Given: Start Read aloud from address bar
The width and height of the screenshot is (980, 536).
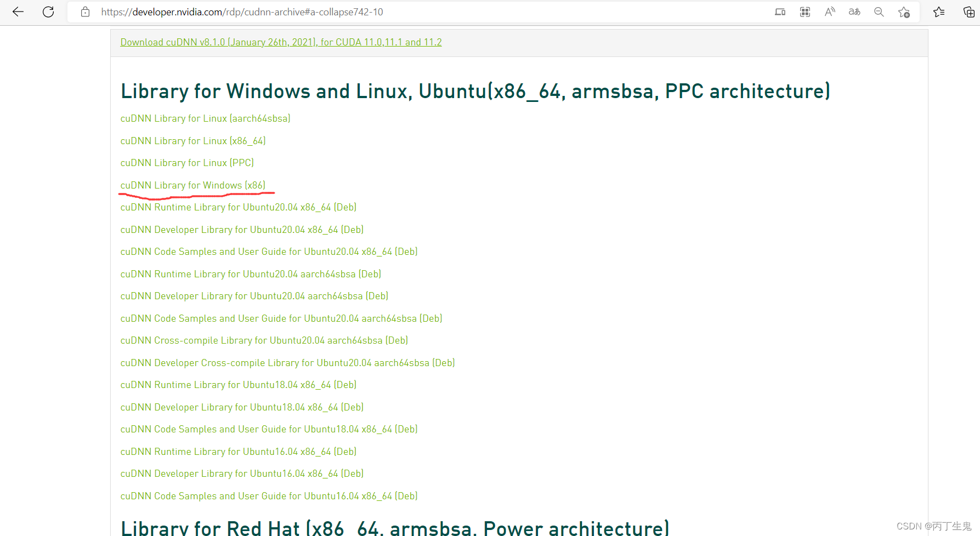Looking at the screenshot, I should coord(830,12).
